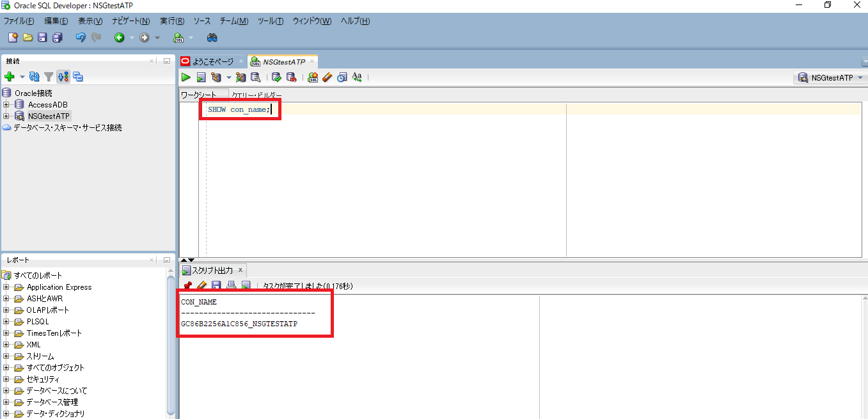Viewport: 868px width, 419px height.
Task: Click the Commit icon with green check
Action: click(277, 77)
